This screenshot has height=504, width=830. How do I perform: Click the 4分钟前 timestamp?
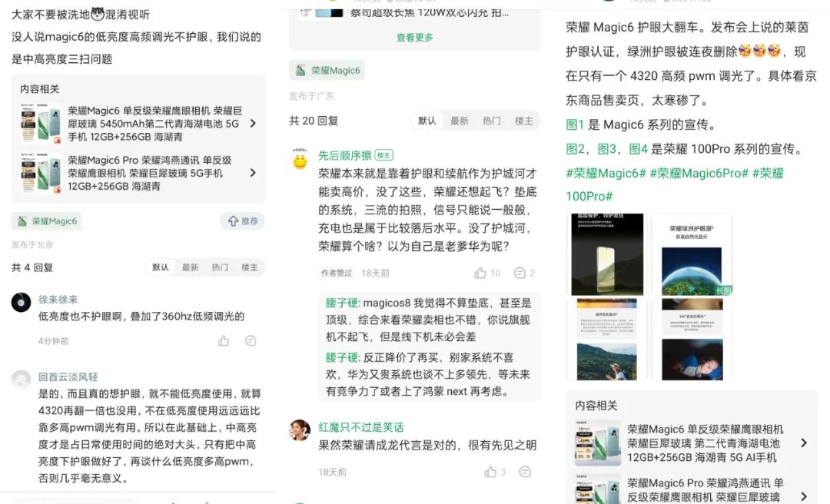(53, 341)
